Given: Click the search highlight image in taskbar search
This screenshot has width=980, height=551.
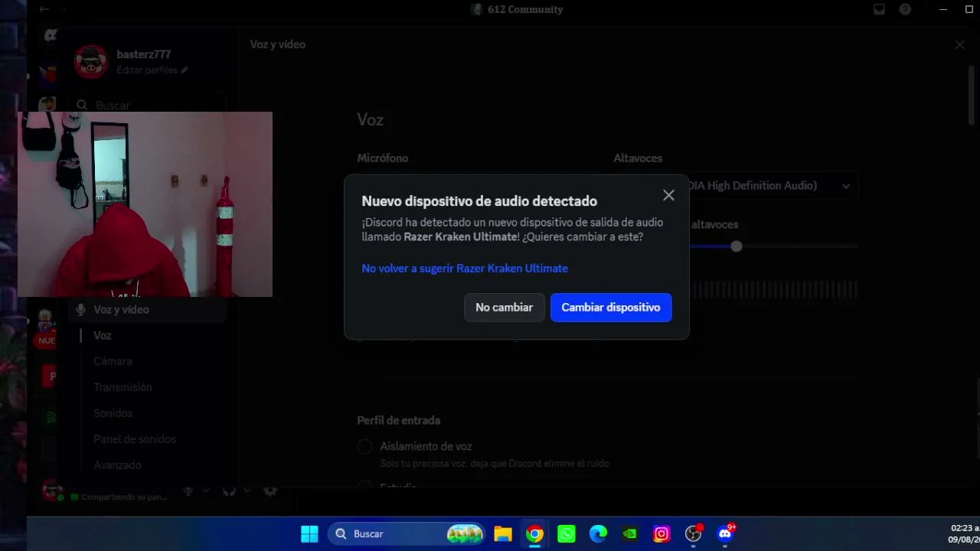Looking at the screenshot, I should pos(465,534).
